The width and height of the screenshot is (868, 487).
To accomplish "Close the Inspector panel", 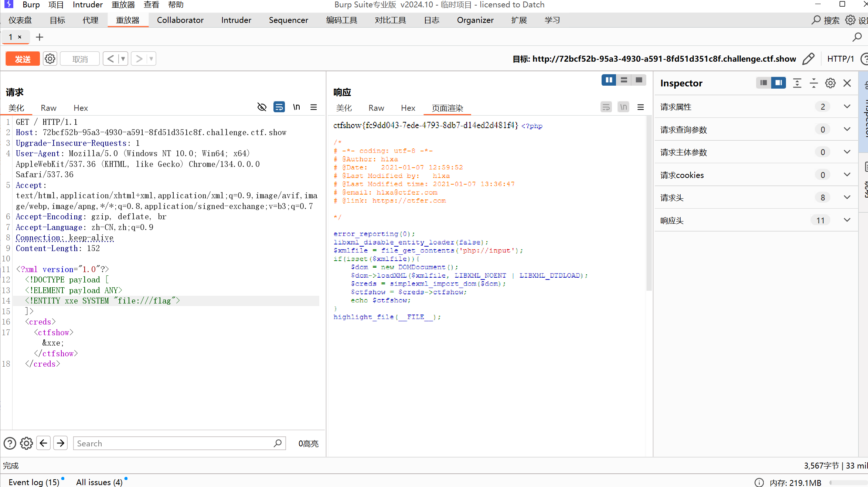I will coord(847,83).
